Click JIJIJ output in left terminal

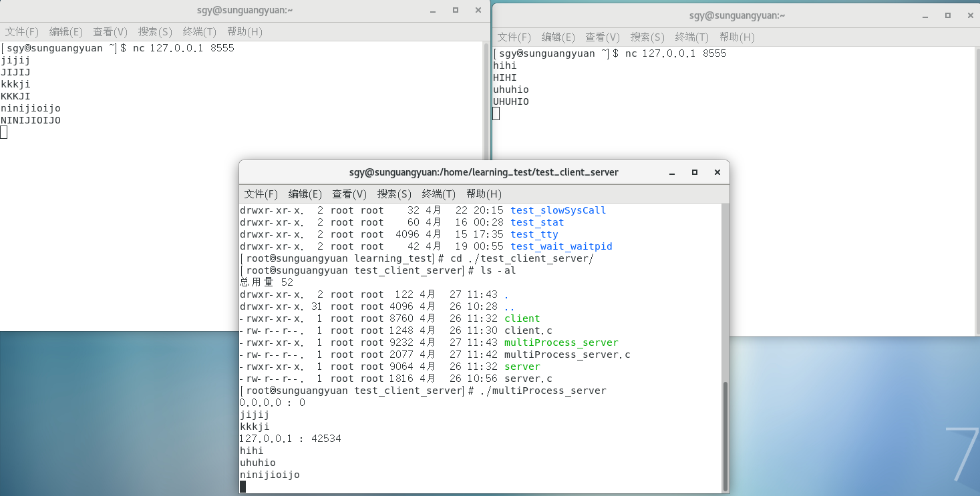click(15, 72)
